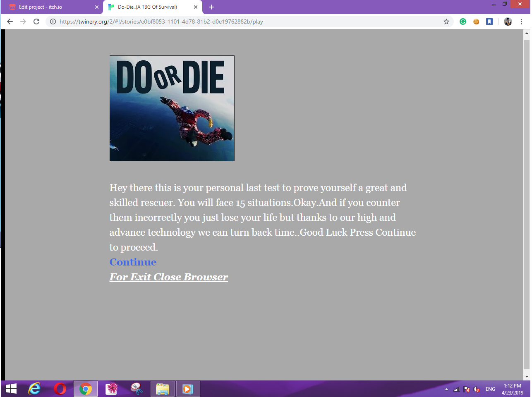532x397 pixels.
Task: Open the Chrome profile avatar
Action: [x=508, y=22]
